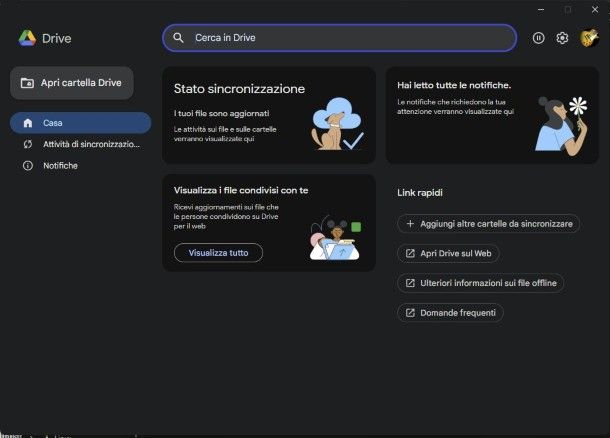Click Ulteriori informazioni sui file offline
Screen dimensions: 610x438
(x=480, y=283)
